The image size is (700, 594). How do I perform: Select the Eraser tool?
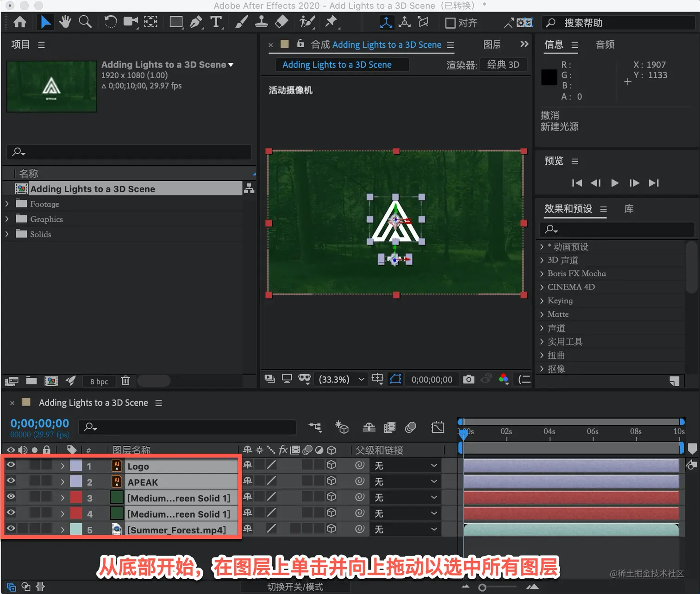point(281,22)
